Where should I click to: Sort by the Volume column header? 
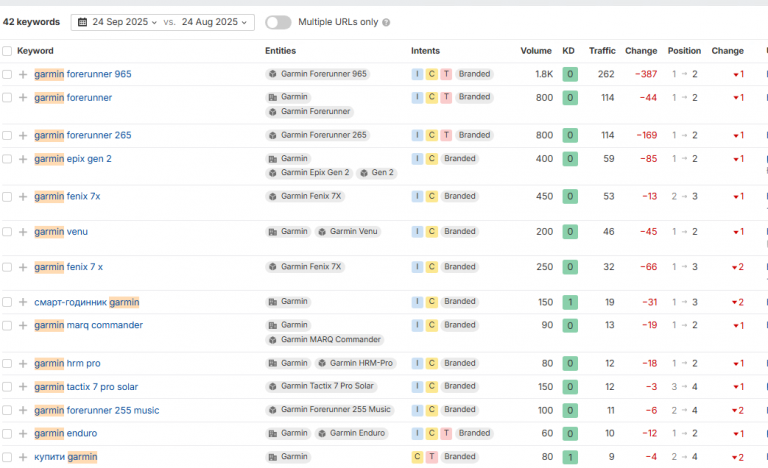(536, 51)
